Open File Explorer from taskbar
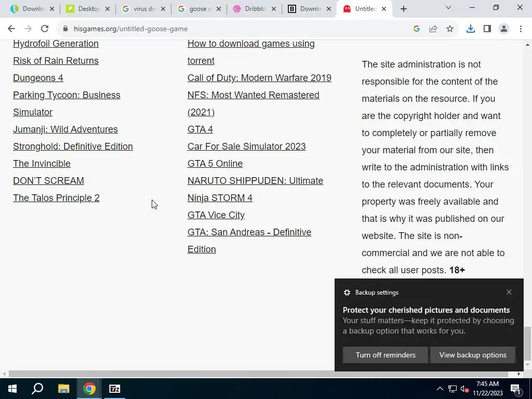Viewport: 532px width, 399px height. pos(63,389)
